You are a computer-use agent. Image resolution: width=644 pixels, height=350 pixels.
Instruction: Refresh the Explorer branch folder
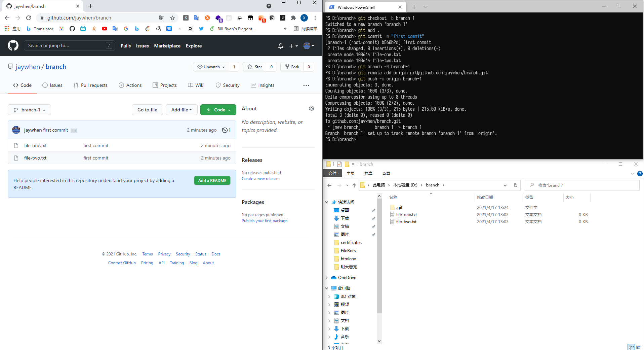516,185
